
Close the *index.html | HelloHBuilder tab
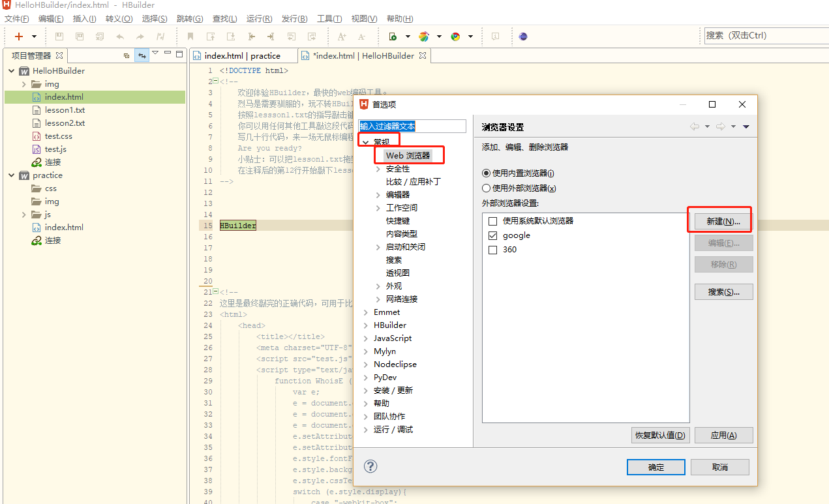coord(423,55)
